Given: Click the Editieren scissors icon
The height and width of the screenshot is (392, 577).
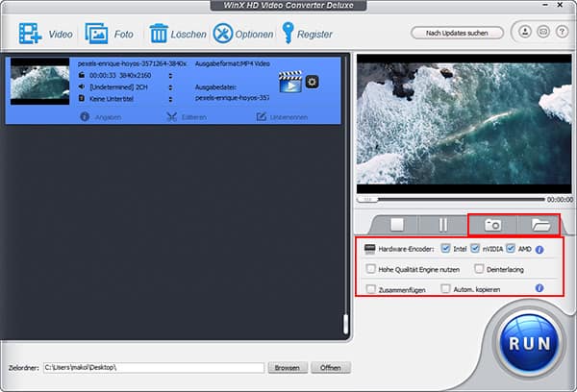Looking at the screenshot, I should click(x=172, y=116).
